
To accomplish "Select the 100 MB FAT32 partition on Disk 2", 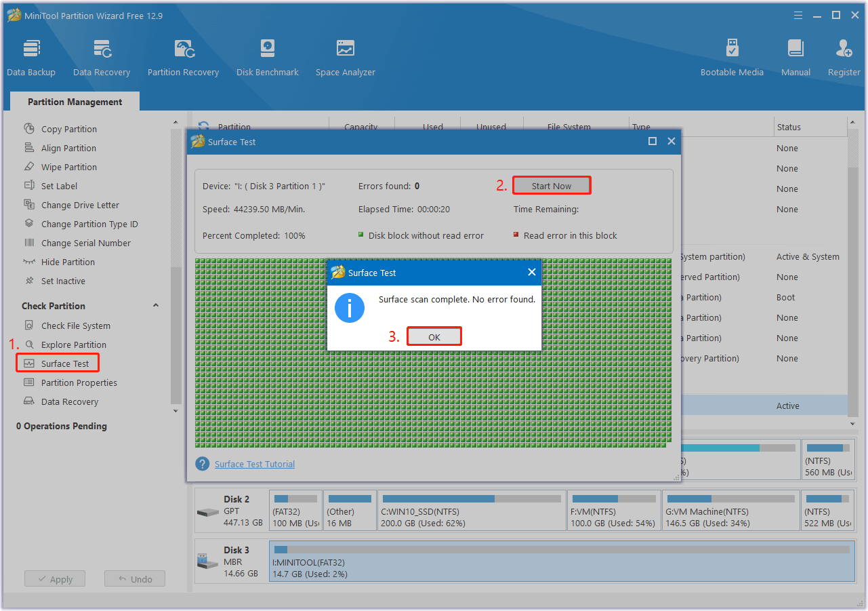I will 295,510.
